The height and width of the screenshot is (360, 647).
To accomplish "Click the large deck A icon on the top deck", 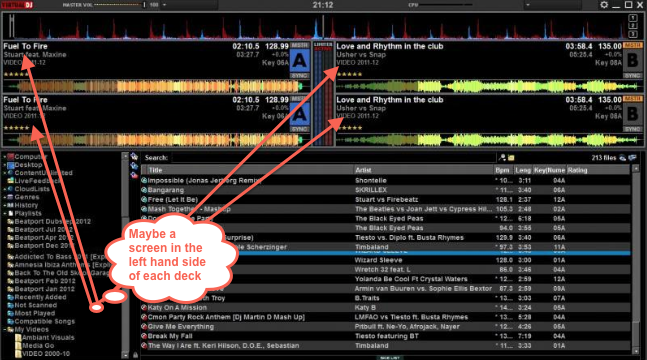I will pos(300,61).
